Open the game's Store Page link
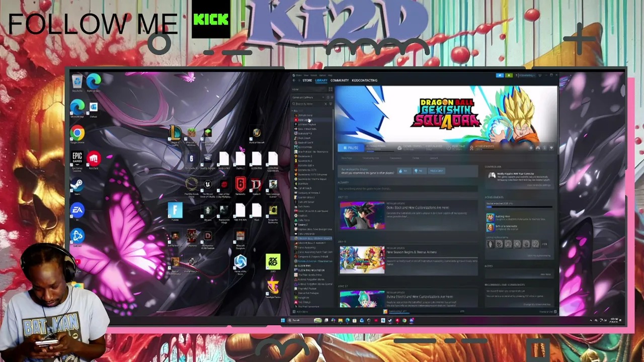The image size is (644, 362). coord(347,158)
